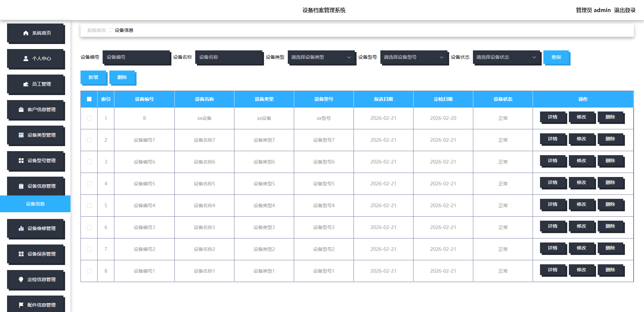Screen dimensions: 644x312
Task: Check the row for 设备编号3
Action: click(x=89, y=227)
